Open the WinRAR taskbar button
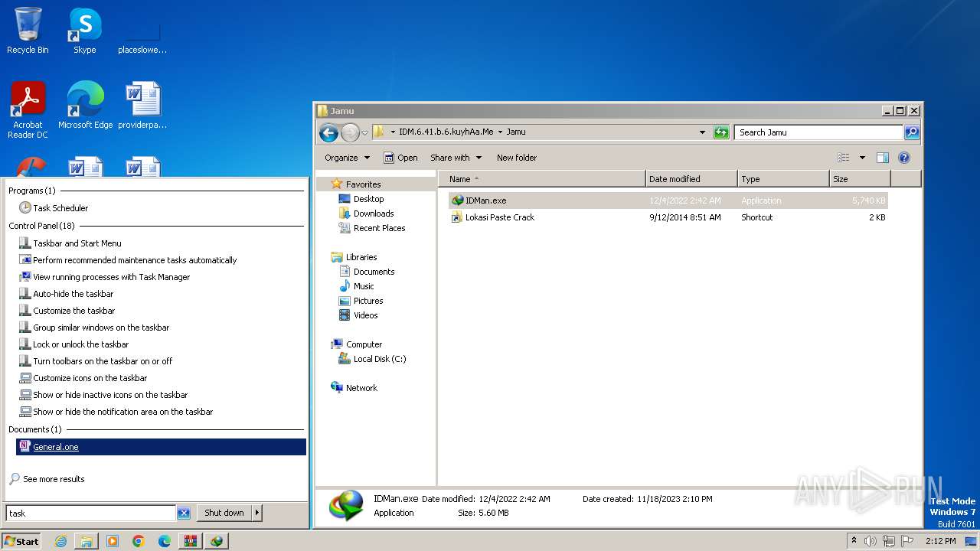The width and height of the screenshot is (980, 551). tap(191, 541)
